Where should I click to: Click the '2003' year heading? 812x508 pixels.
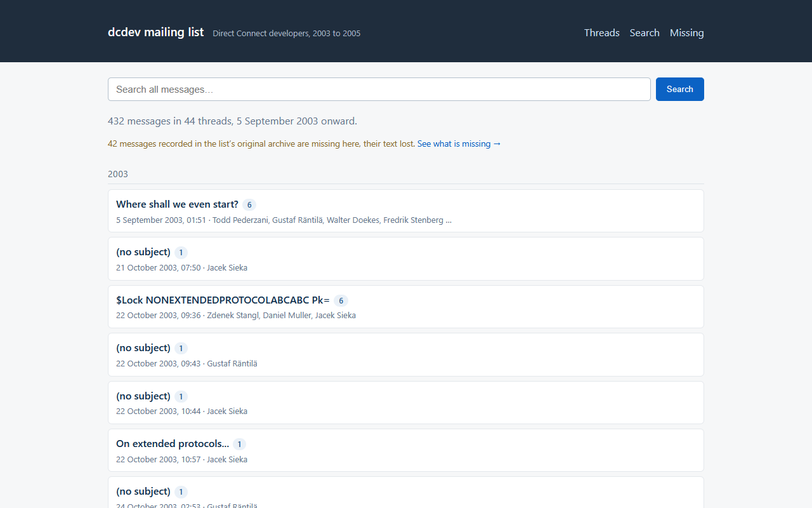coord(118,174)
